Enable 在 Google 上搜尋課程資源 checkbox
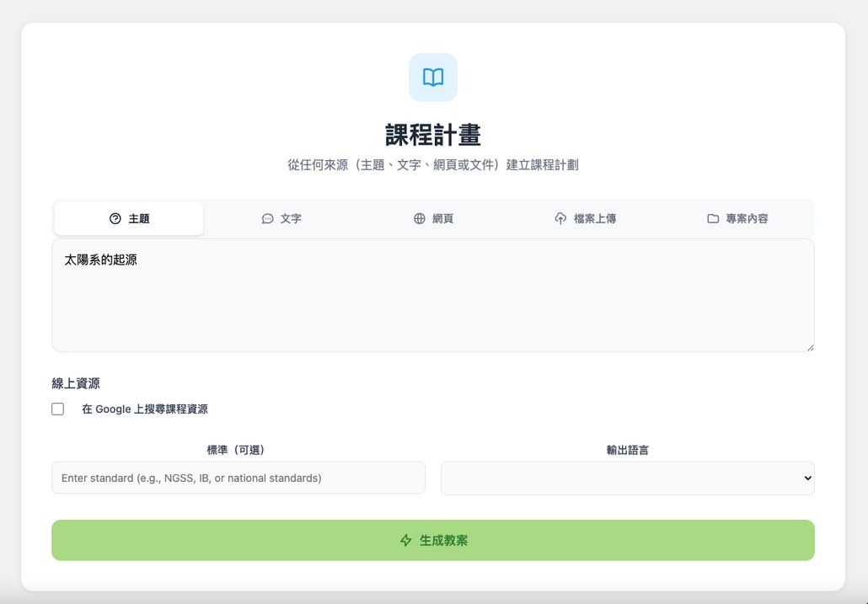The height and width of the screenshot is (604, 868). click(57, 409)
